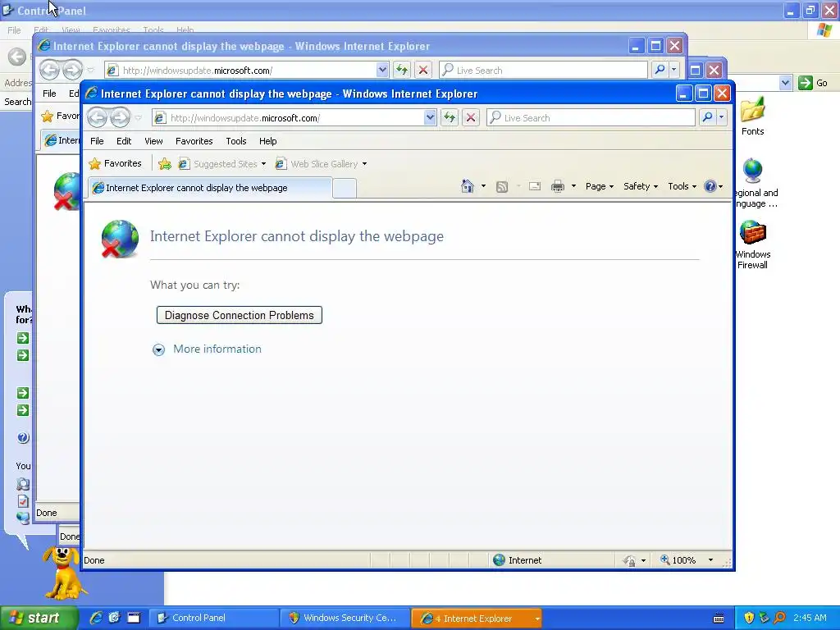Open zoom level dropdown arrow in status bar
The image size is (840, 630).
click(710, 559)
